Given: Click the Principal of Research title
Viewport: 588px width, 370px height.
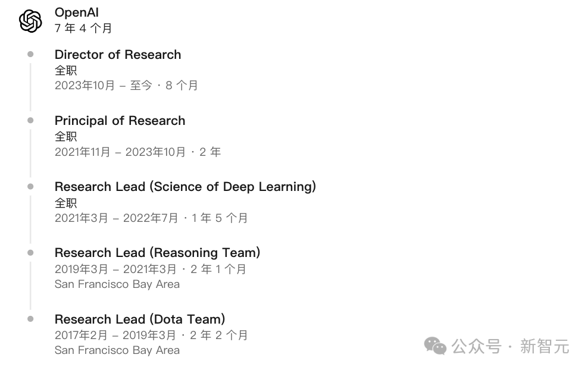Looking at the screenshot, I should (120, 121).
